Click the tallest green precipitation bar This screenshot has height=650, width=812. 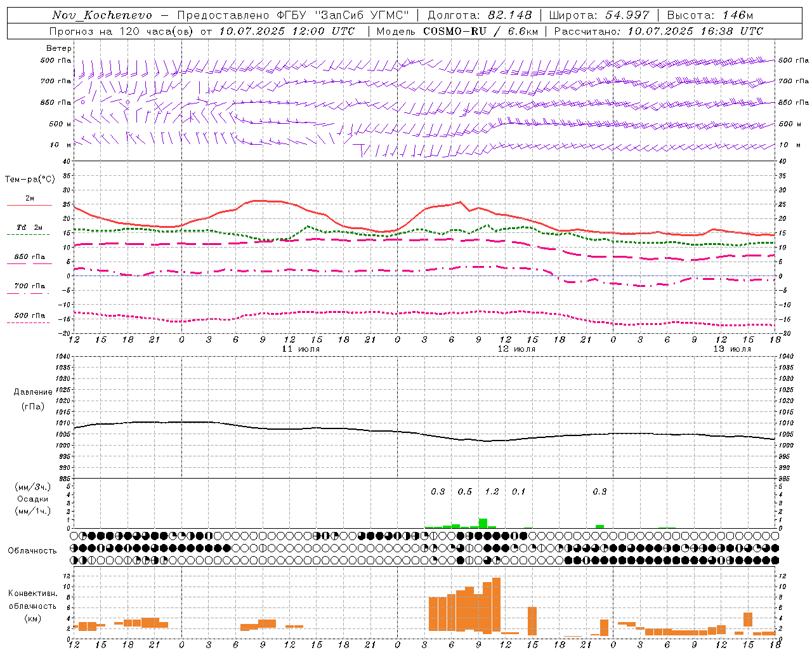(483, 524)
